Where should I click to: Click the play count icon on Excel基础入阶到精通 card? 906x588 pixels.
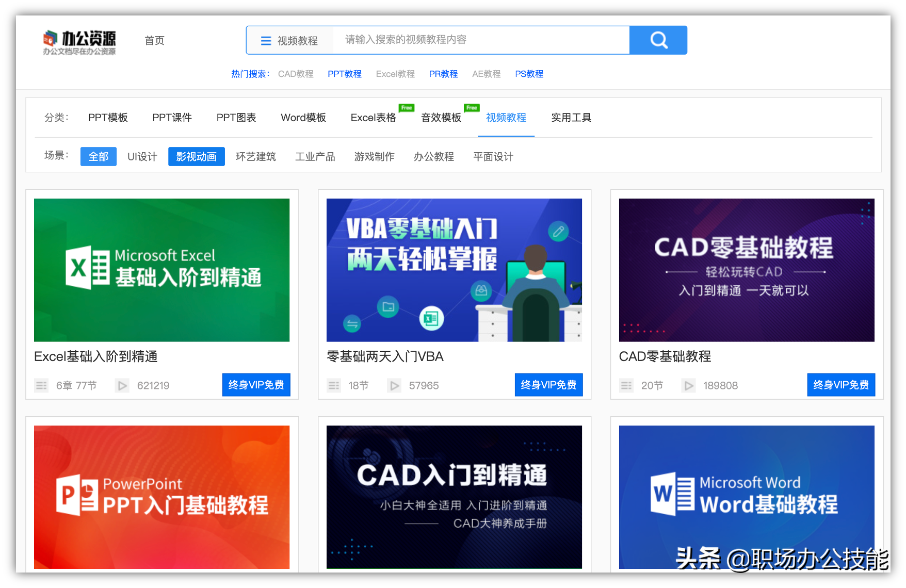[122, 385]
